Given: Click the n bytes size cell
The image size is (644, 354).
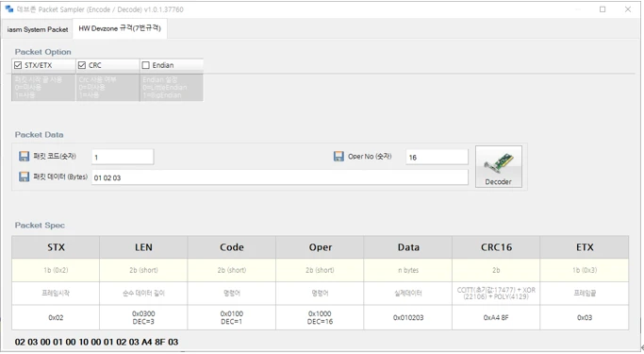Looking at the screenshot, I should pyautogui.click(x=408, y=270).
